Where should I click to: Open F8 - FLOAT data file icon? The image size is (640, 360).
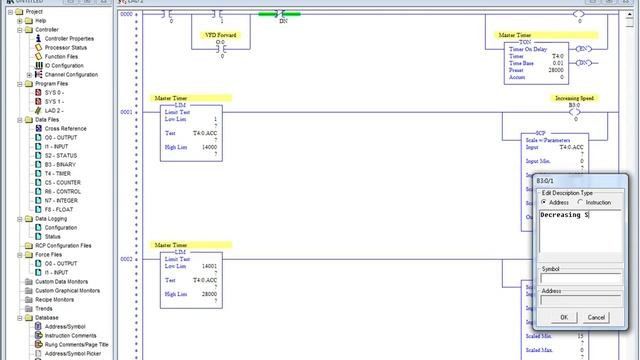[38, 209]
